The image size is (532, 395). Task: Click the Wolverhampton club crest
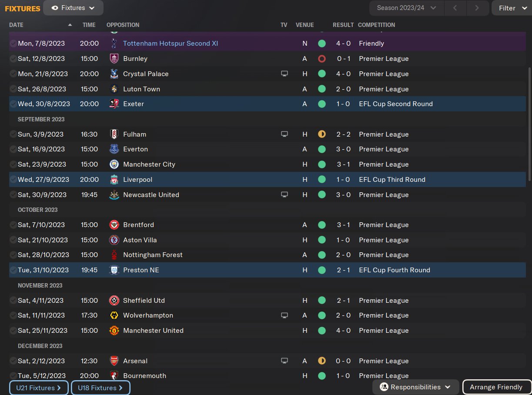tap(114, 315)
